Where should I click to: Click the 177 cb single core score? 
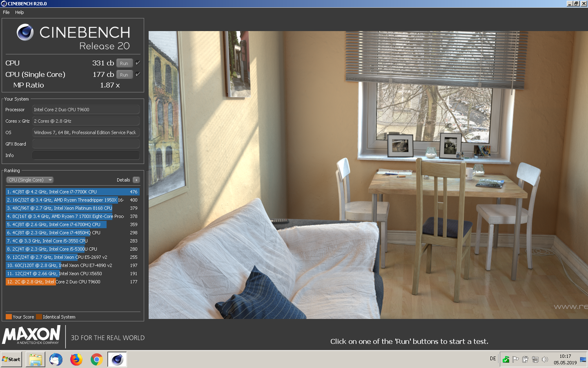point(103,74)
